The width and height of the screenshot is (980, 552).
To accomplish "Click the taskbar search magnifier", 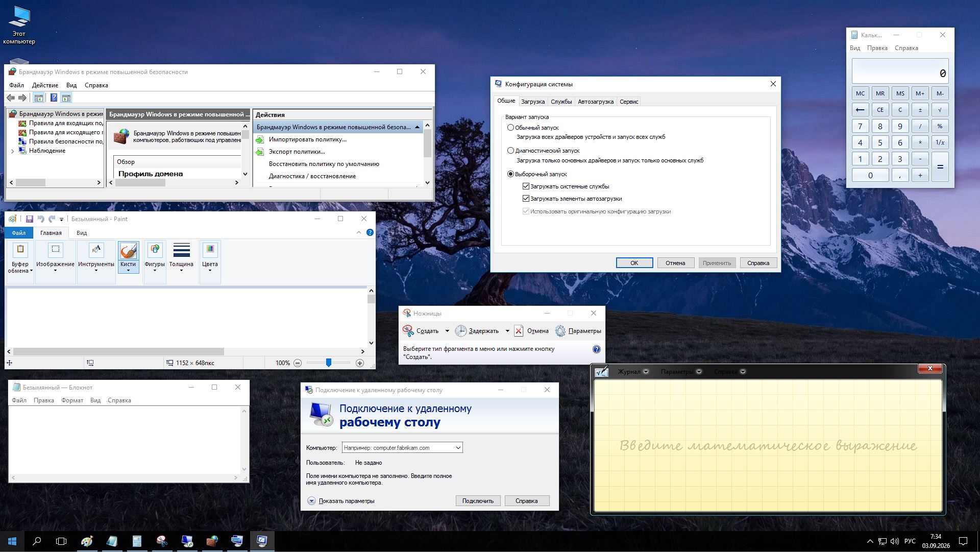I will point(37,541).
